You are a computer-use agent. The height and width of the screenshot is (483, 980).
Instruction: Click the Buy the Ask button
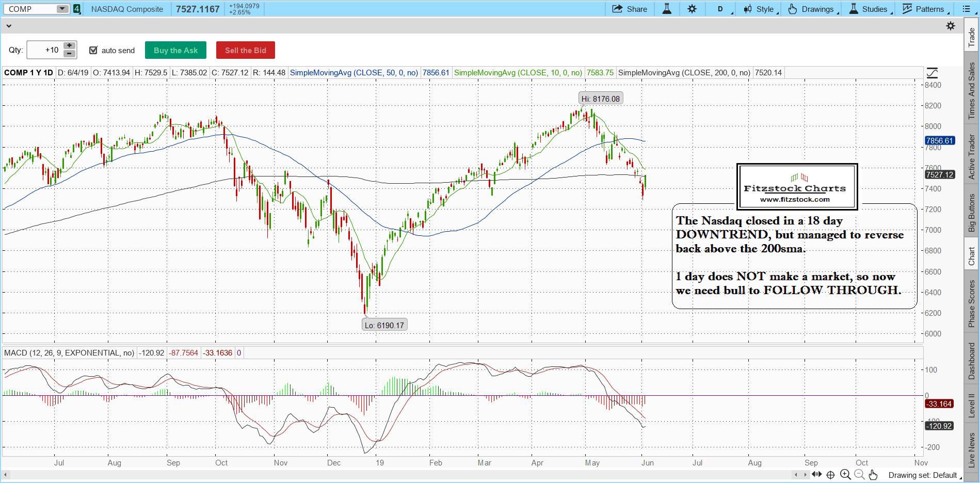(x=175, y=50)
